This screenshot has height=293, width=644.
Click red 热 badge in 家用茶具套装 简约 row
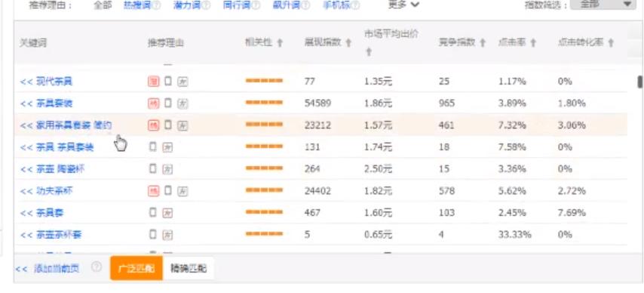tap(154, 125)
